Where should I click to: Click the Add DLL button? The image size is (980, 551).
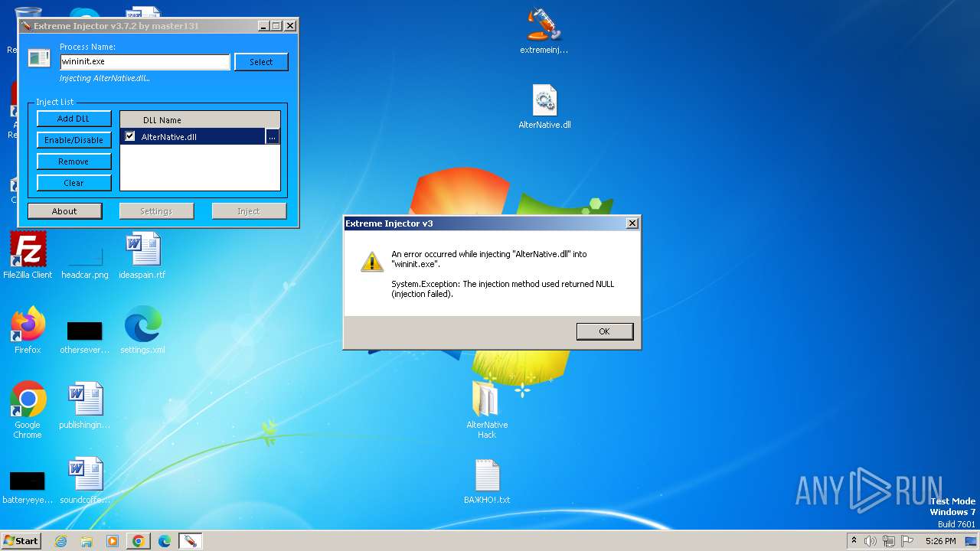click(73, 119)
